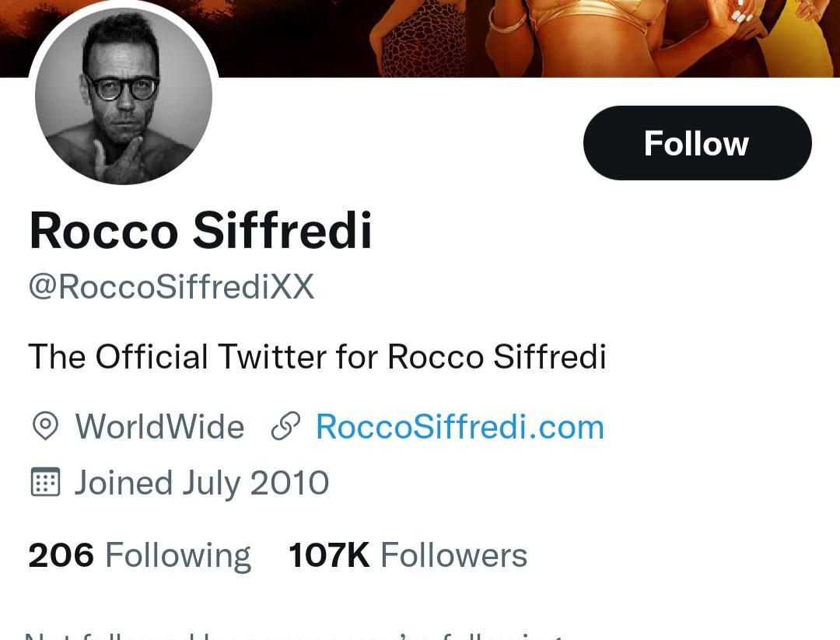Click the glasses on the avatar photo

[122, 86]
